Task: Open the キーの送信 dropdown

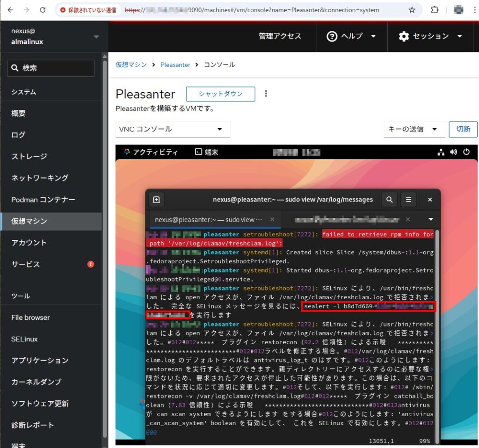Action: (412, 130)
